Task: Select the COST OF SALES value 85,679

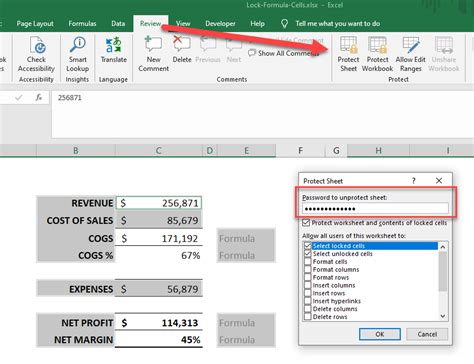Action: point(159,220)
